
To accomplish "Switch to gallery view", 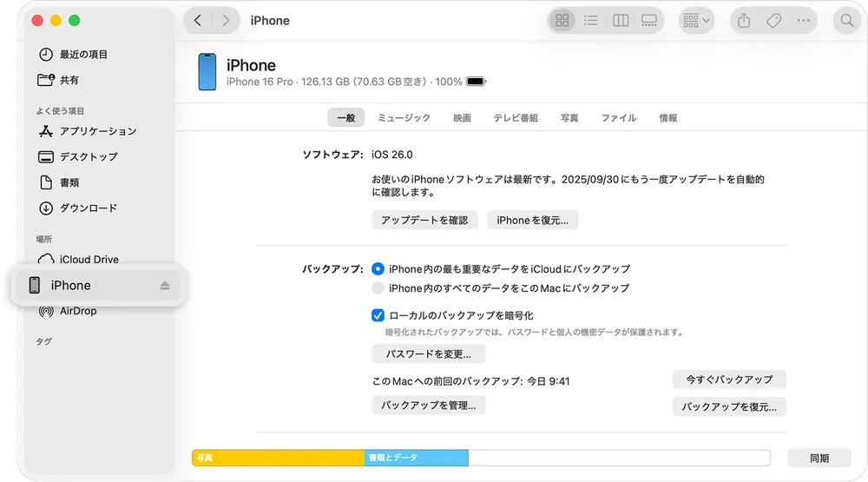I will click(x=648, y=21).
